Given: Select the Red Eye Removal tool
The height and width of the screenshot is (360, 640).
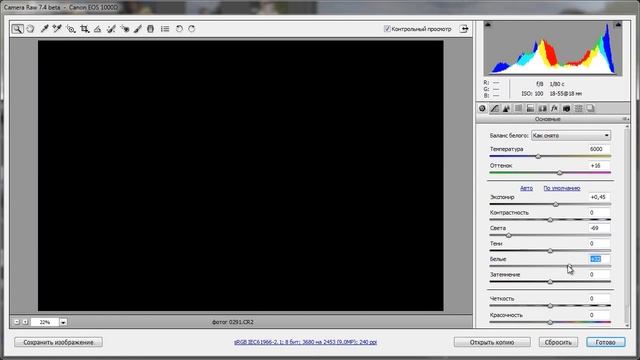Looking at the screenshot, I should [x=125, y=29].
